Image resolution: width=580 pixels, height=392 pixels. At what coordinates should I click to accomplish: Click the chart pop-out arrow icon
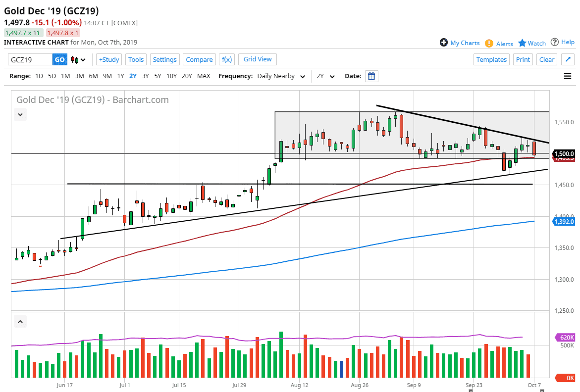(x=568, y=59)
